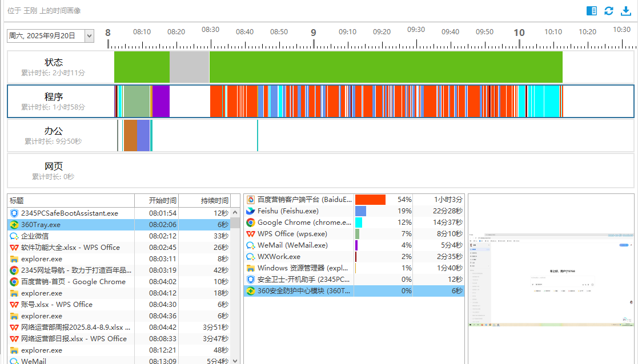The height and width of the screenshot is (364, 638).
Task: Select the 网页 timeline row
Action: coord(320,170)
